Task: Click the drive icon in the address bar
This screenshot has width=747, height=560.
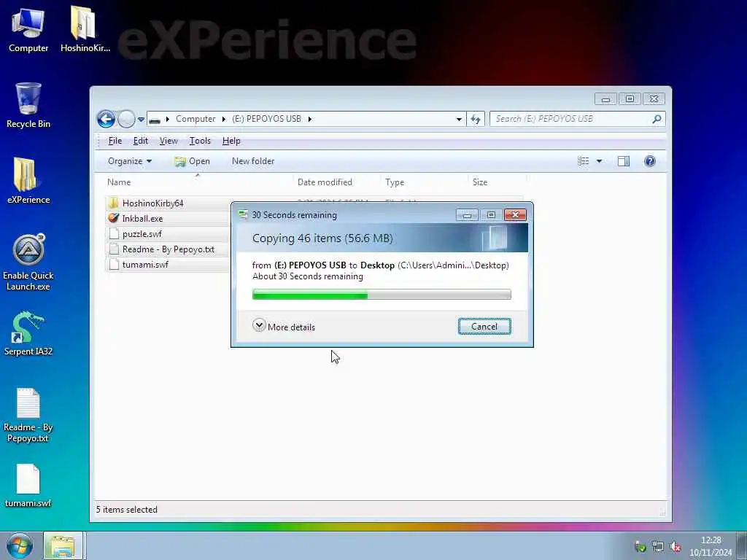Action: pyautogui.click(x=155, y=120)
